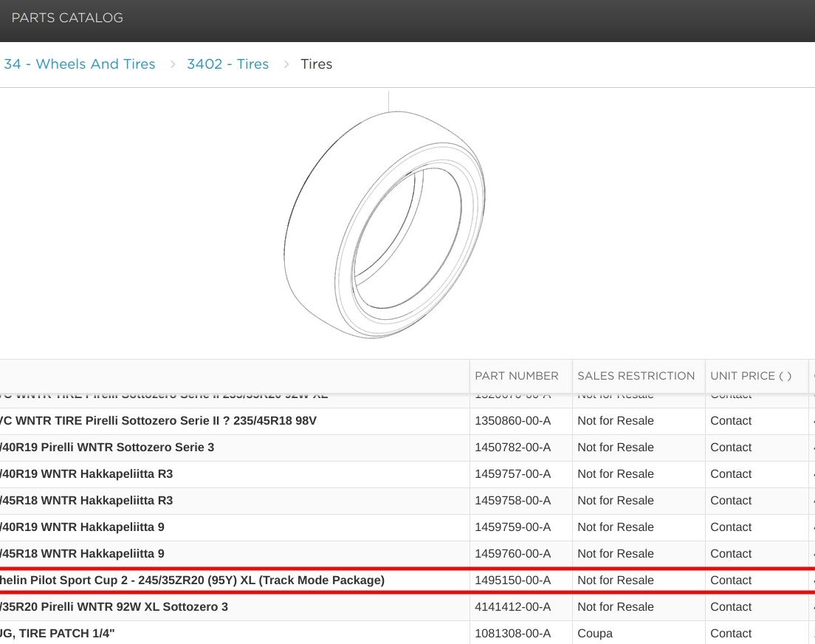This screenshot has width=815, height=644.
Task: Sort by the SALES RESTRICTION column header
Action: click(x=636, y=376)
